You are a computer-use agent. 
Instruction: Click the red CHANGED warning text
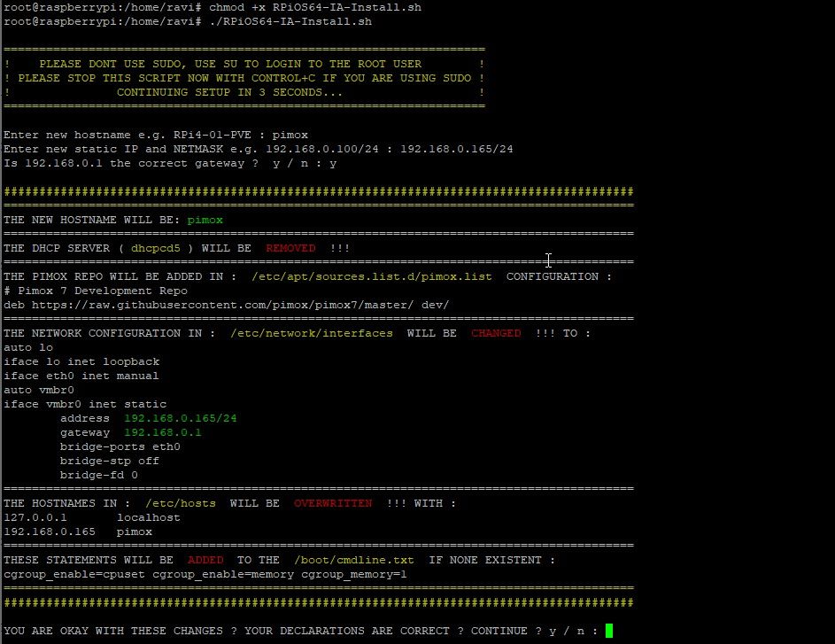click(495, 333)
